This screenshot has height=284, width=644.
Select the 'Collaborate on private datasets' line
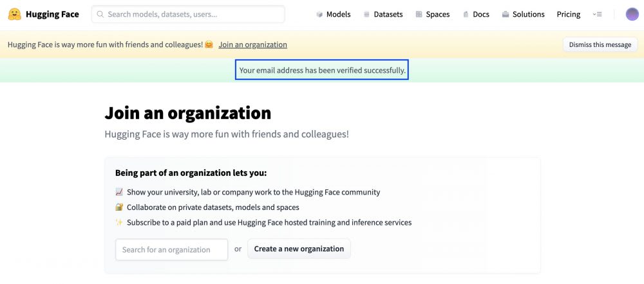[x=213, y=207]
